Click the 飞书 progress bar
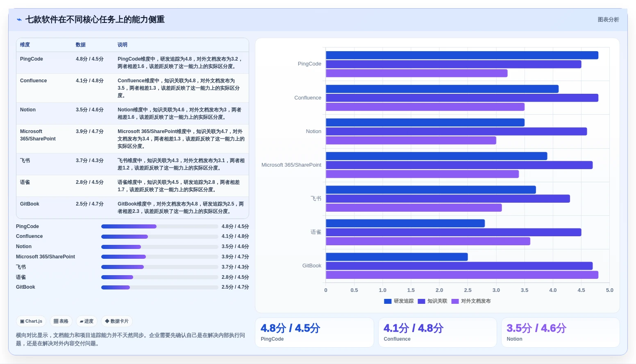 (159, 267)
